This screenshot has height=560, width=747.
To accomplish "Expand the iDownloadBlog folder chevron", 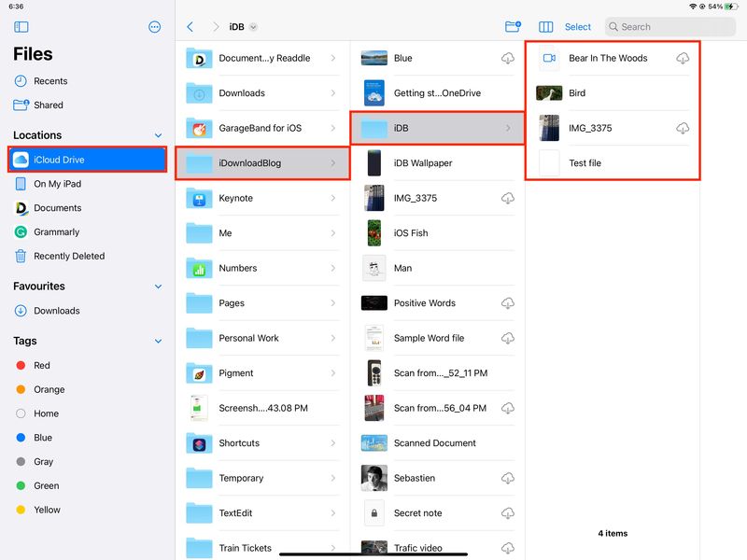I will [x=333, y=162].
